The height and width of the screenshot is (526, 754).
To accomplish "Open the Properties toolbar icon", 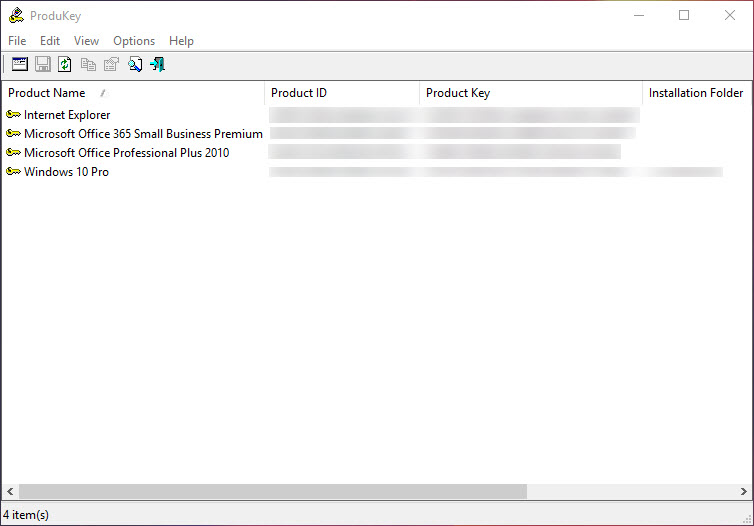I will pyautogui.click(x=111, y=64).
